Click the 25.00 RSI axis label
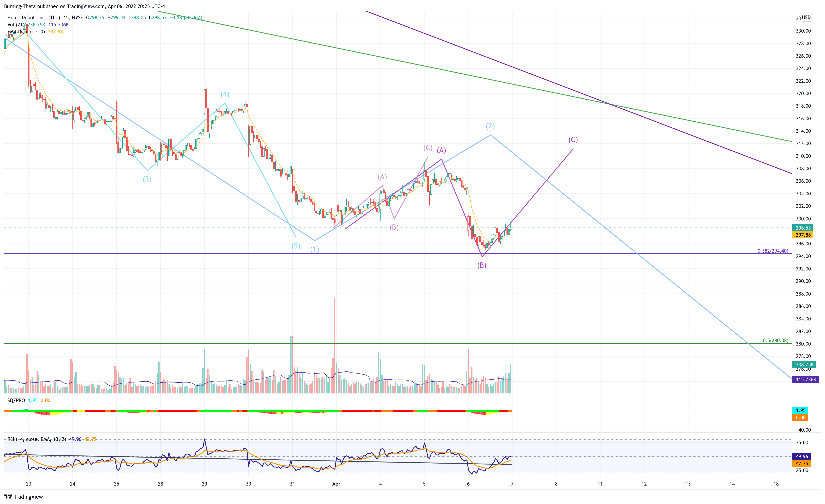 coord(802,470)
